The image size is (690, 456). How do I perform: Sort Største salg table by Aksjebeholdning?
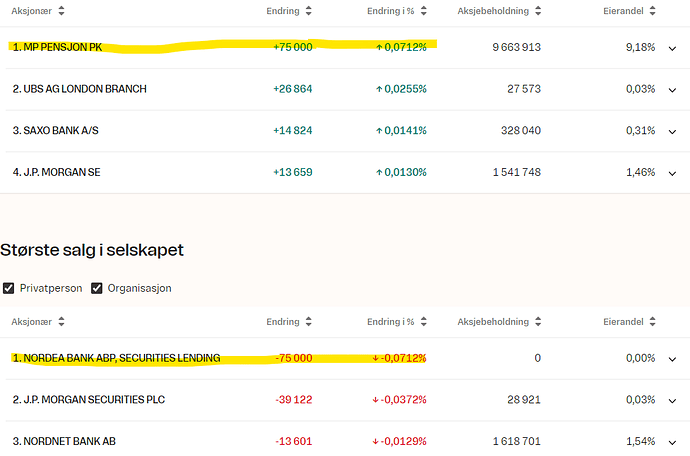499,322
